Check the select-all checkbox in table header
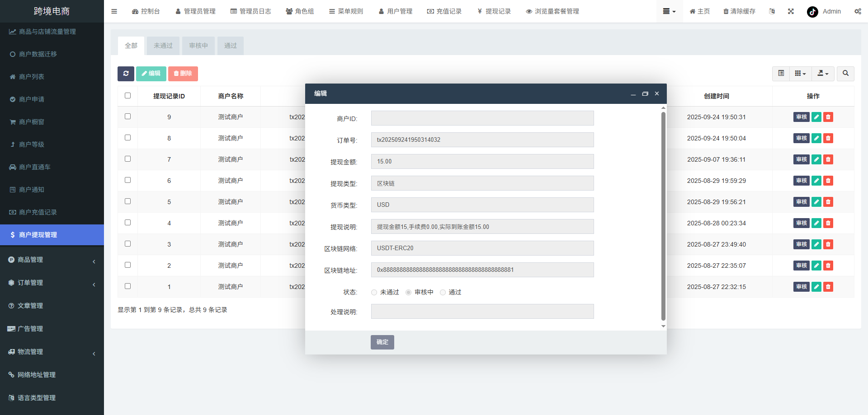The image size is (868, 415). click(x=127, y=95)
